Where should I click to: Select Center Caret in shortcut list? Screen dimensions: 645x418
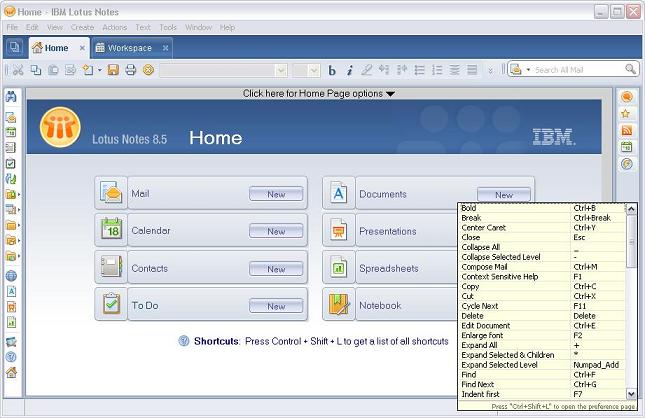542,228
